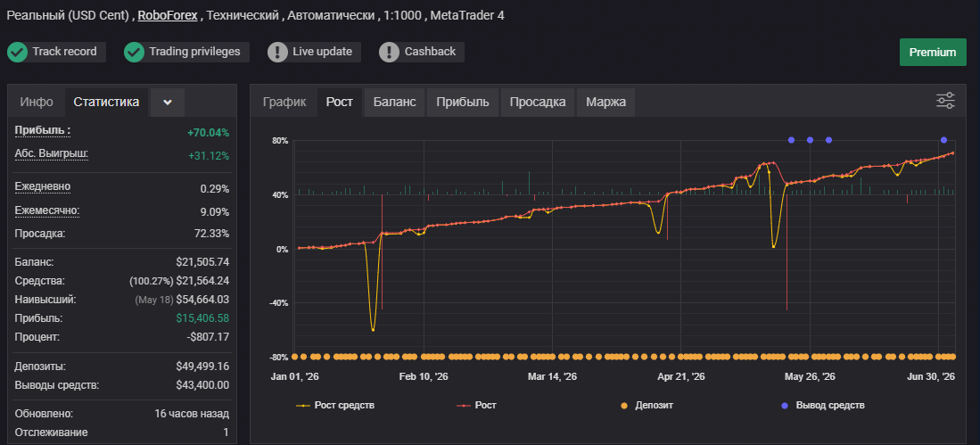Open the График tab
This screenshot has height=445, width=980.
(x=284, y=103)
